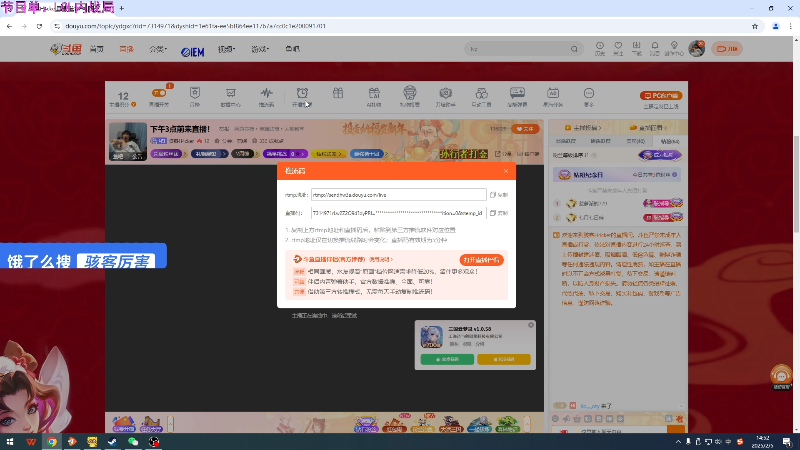
Task: Open the followed heart icon in header
Action: coord(618,46)
